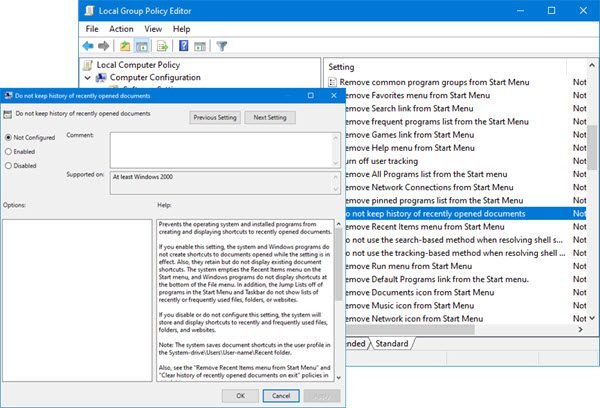Image resolution: width=600 pixels, height=408 pixels.
Task: Click the Next Setting button
Action: 270,118
